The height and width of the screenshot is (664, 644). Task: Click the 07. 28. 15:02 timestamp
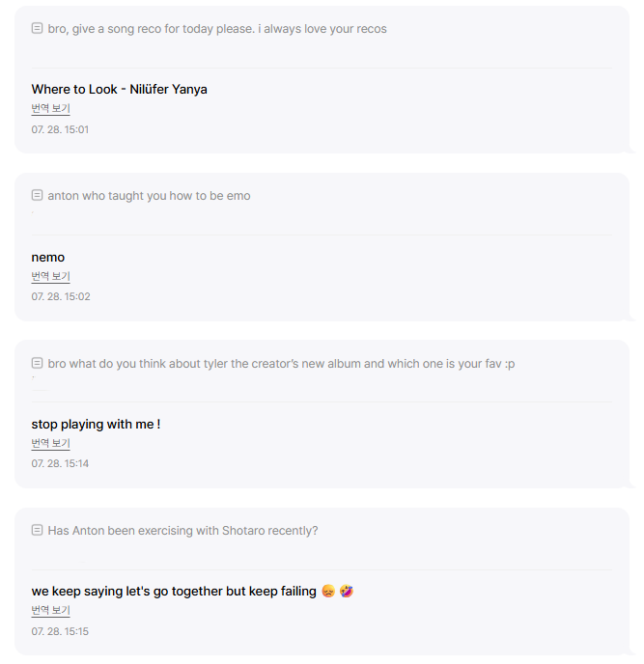coord(60,296)
